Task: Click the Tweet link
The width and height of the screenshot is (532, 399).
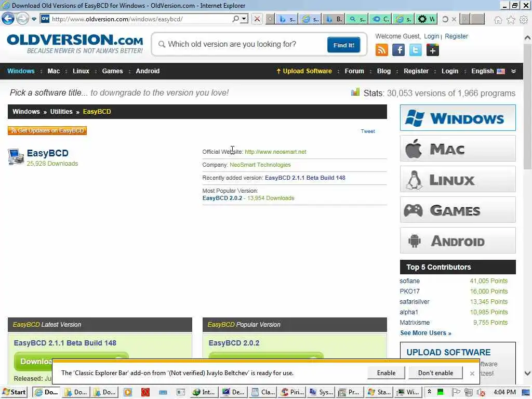Action: [x=368, y=131]
